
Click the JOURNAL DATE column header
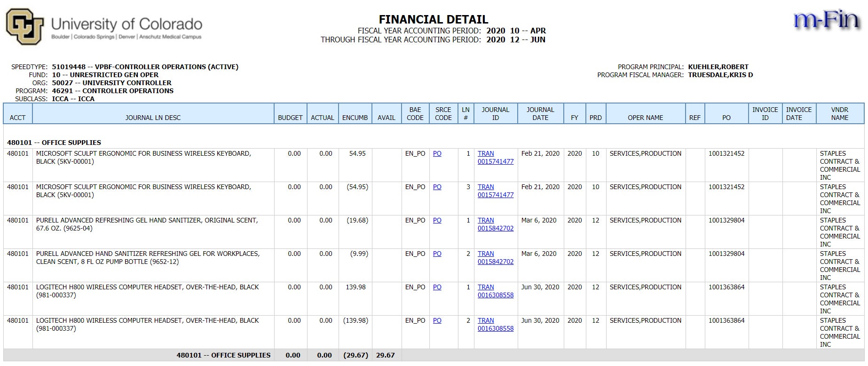(x=540, y=113)
